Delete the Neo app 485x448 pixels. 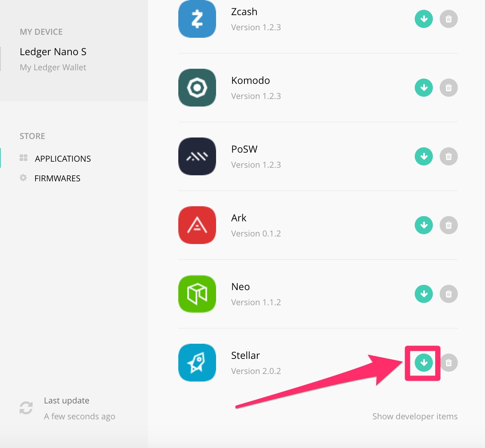449,294
